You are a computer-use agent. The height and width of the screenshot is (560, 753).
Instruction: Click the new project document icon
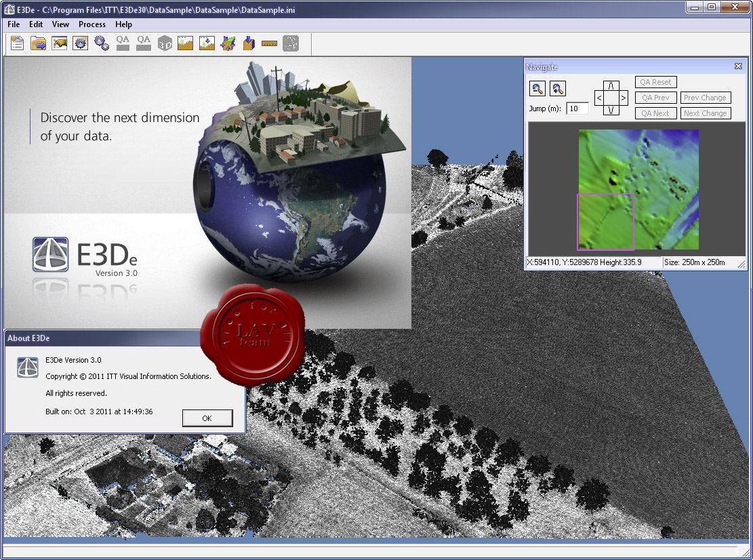pos(18,43)
